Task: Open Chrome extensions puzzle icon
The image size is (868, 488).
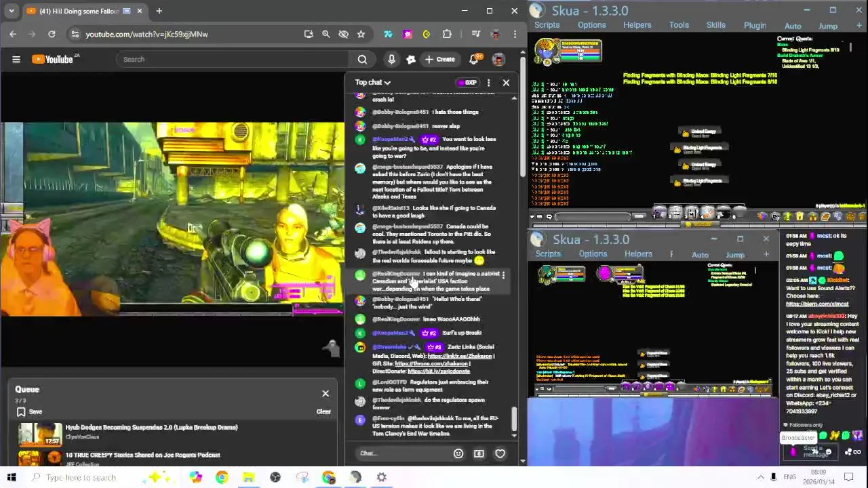Action: point(447,34)
